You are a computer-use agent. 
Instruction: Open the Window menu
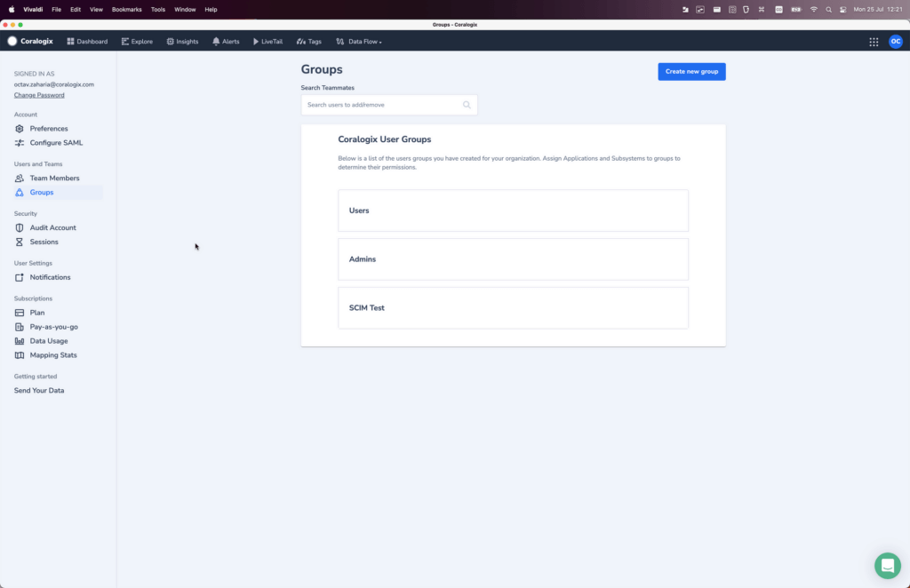(185, 9)
